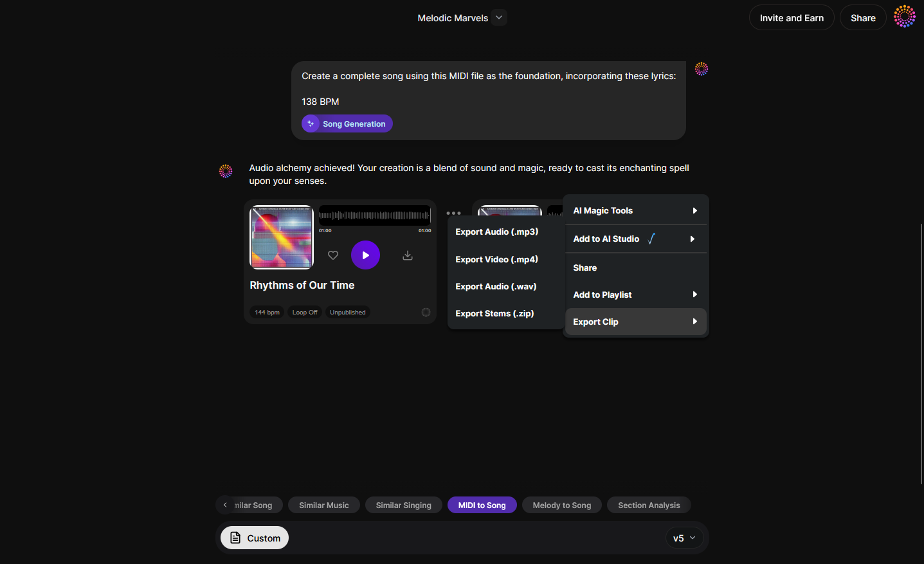Click the left arrow to show previous chips

tap(225, 505)
